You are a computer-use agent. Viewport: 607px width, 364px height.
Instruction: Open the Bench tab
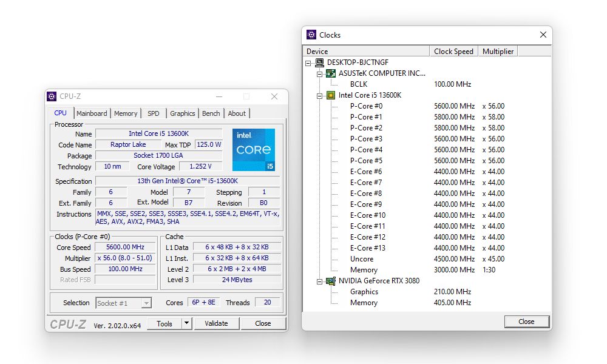pyautogui.click(x=211, y=113)
